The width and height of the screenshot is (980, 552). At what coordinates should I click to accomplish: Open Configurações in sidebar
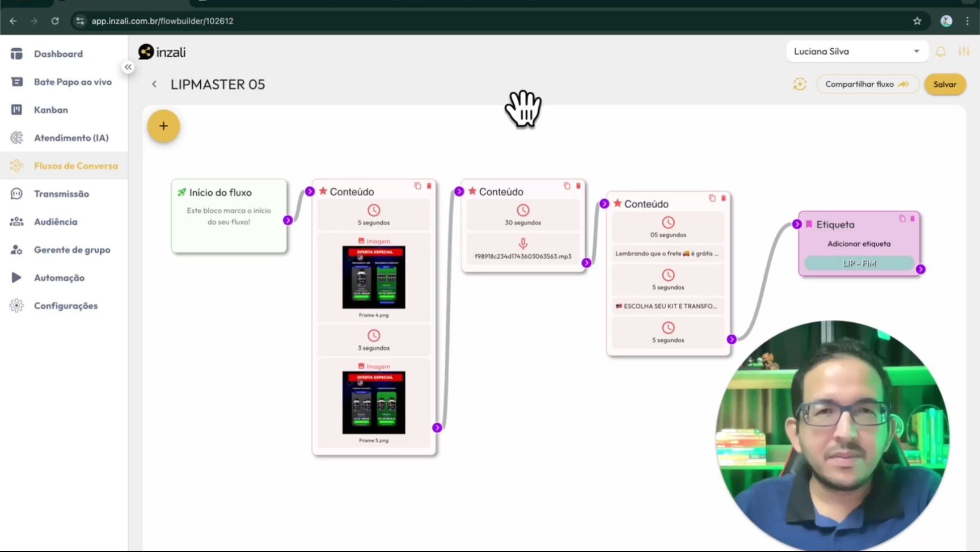point(66,306)
